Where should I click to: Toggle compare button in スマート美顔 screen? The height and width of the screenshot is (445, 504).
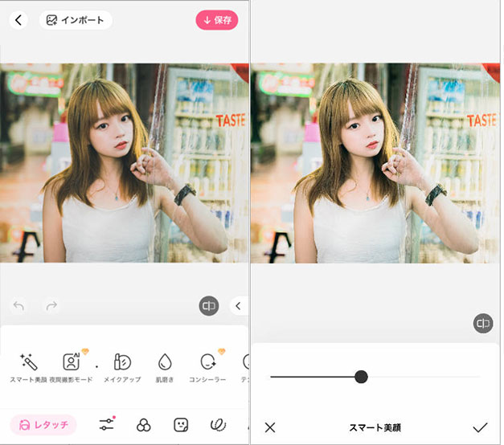(x=483, y=323)
